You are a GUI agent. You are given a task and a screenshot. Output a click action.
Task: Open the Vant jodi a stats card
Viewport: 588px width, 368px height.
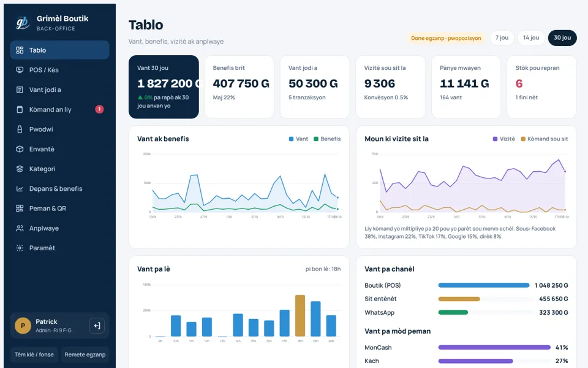[315, 86]
